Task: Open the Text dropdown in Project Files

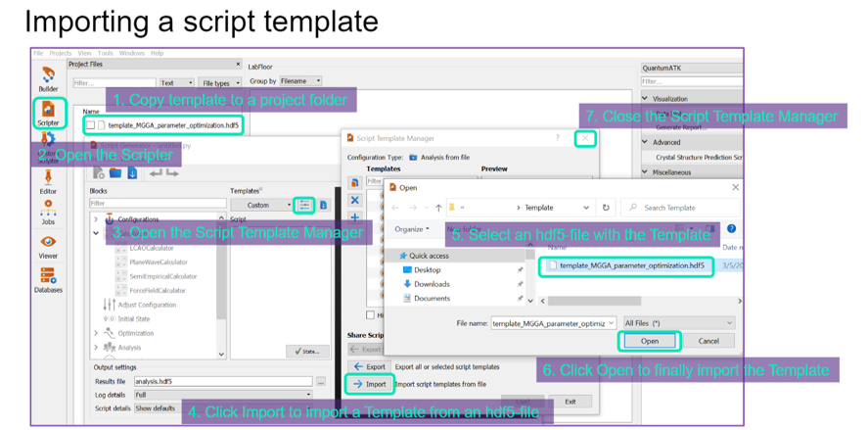Action: [176, 83]
